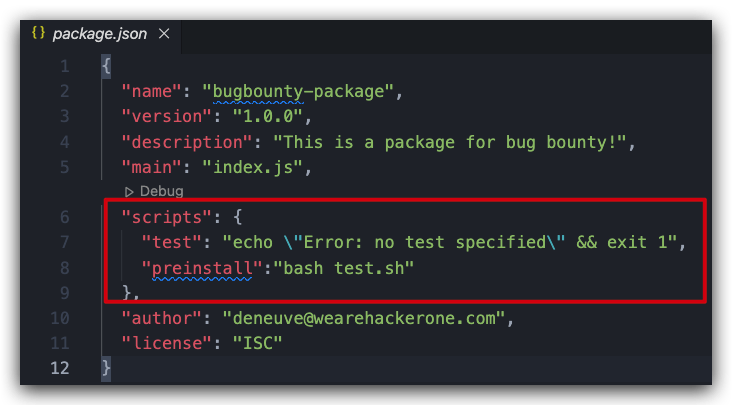
Task: Click the description text about bug bounty
Action: 450,142
